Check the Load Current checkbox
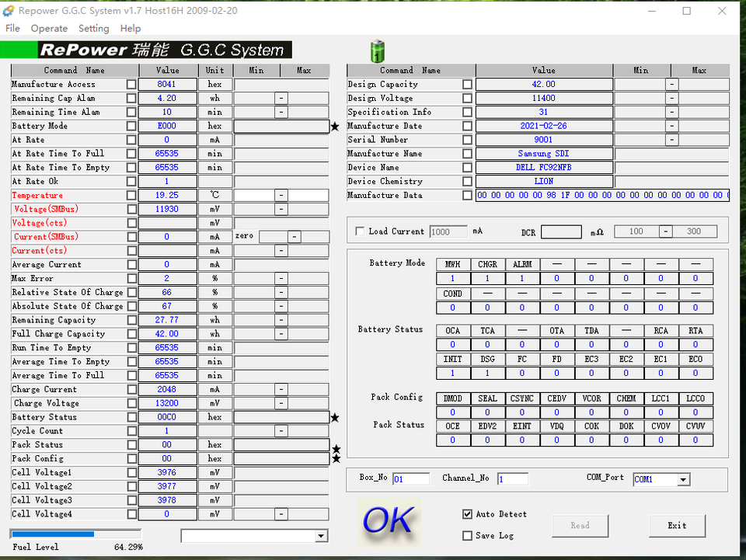Viewport: 746px width, 560px height. click(359, 231)
